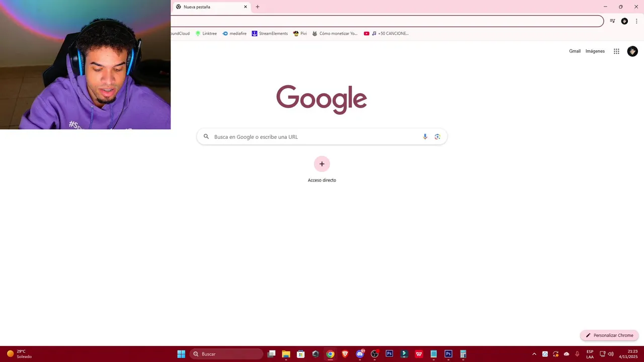Open Photoshop icon beside Calculator
Image resolution: width=644 pixels, height=362 pixels.
click(448, 354)
